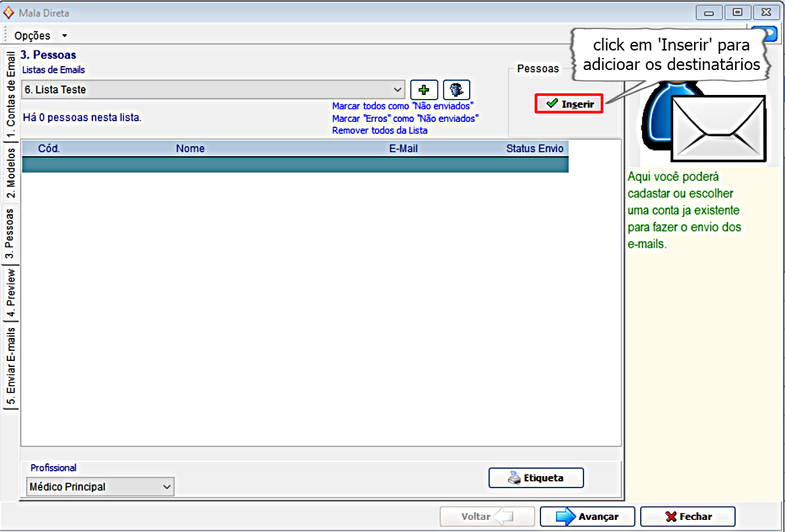Viewport: 785px width, 532px height.
Task: Go to the 4. Preview tab
Action: pyautogui.click(x=11, y=294)
